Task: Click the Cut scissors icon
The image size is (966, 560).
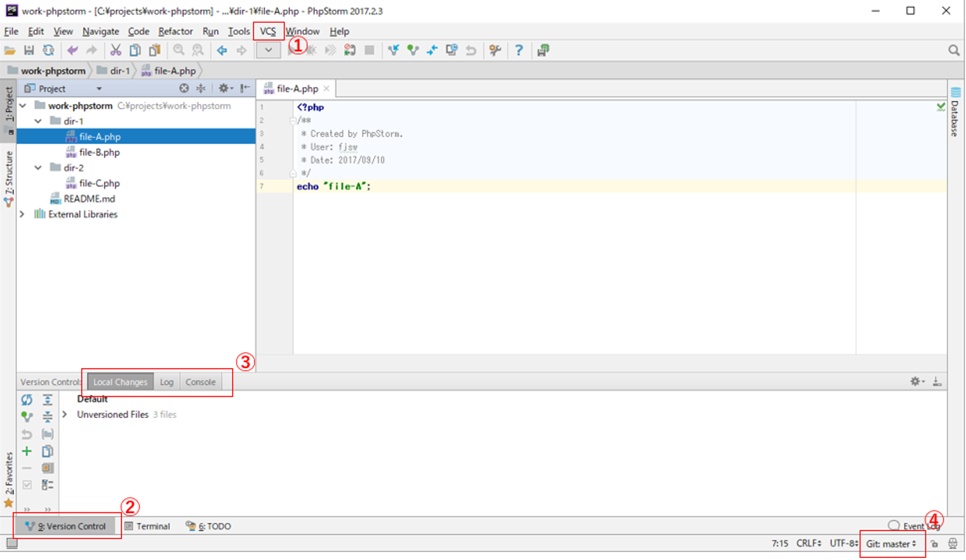Action: click(x=115, y=50)
